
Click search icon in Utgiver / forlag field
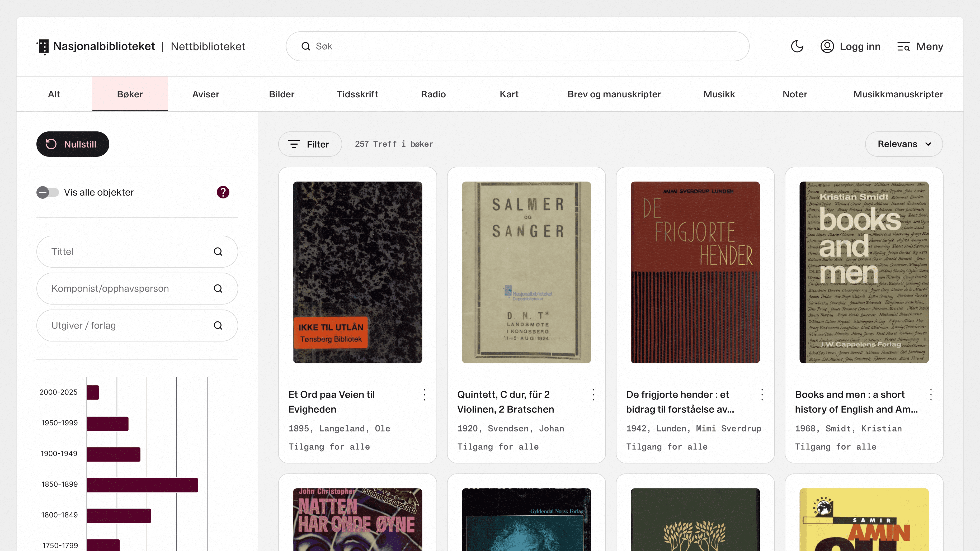[x=218, y=325]
